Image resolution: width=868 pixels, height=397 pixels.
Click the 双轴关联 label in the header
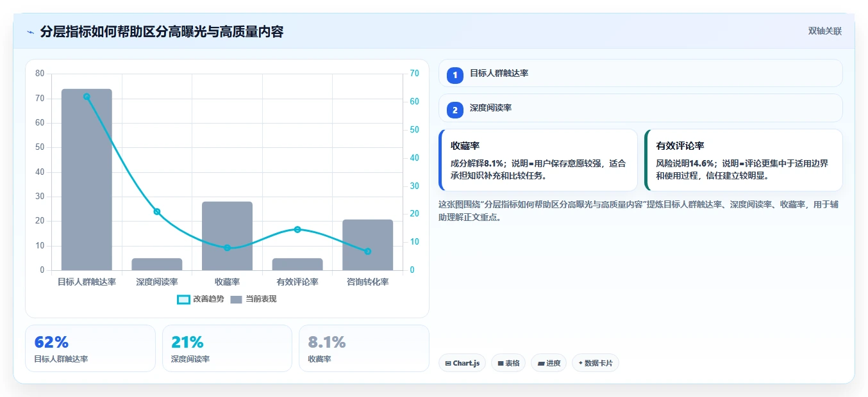[824, 31]
